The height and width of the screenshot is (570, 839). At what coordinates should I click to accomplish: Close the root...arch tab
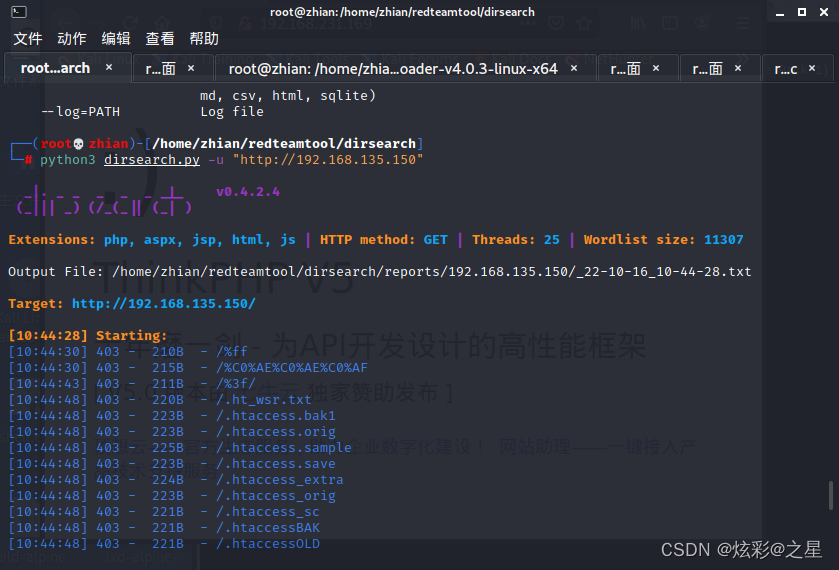pyautogui.click(x=109, y=67)
